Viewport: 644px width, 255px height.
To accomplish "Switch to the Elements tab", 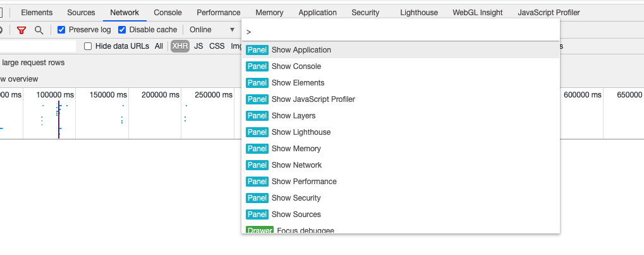I will point(37,13).
